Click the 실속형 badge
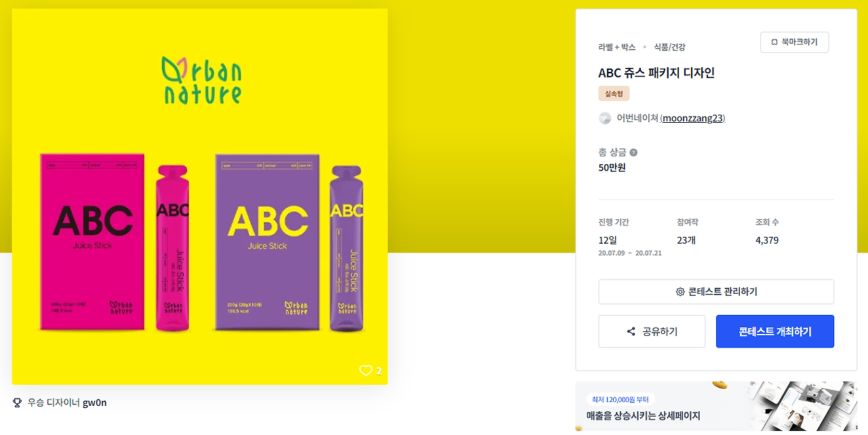Screen dimensions: 868x435 point(614,94)
